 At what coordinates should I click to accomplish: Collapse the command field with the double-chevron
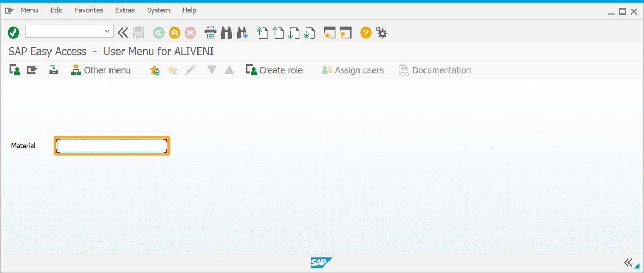(123, 33)
